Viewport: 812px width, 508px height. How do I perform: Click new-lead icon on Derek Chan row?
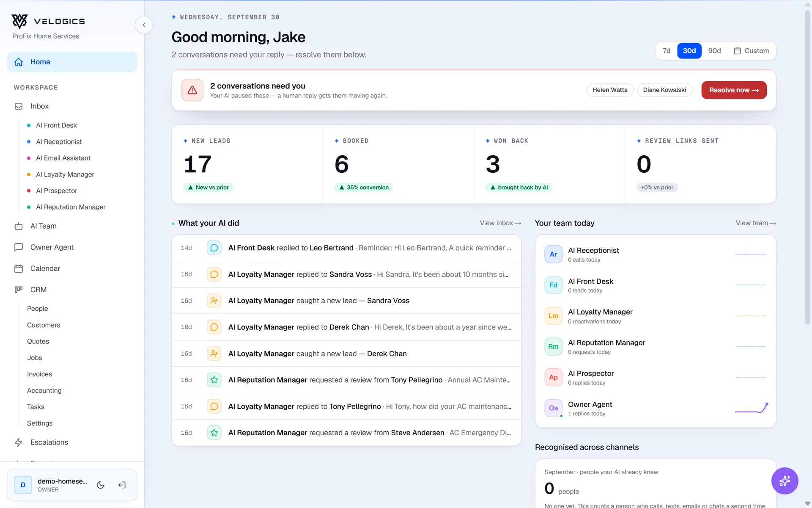214,353
